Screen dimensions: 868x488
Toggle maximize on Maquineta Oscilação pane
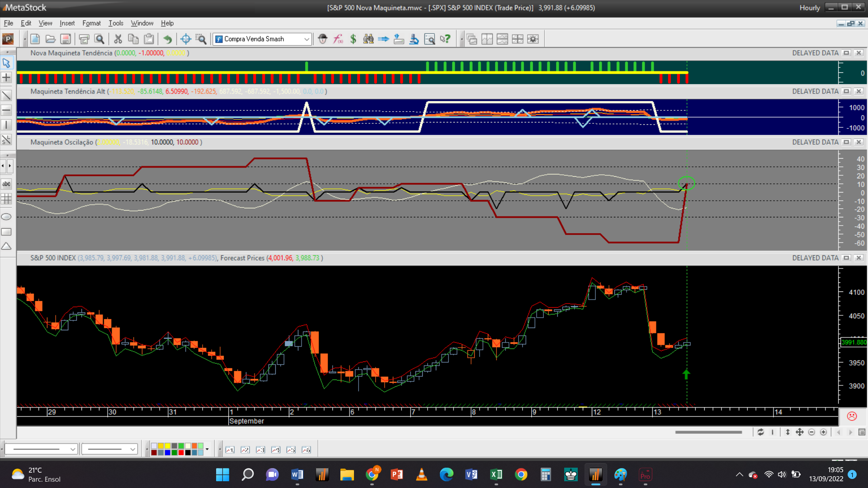pos(846,142)
